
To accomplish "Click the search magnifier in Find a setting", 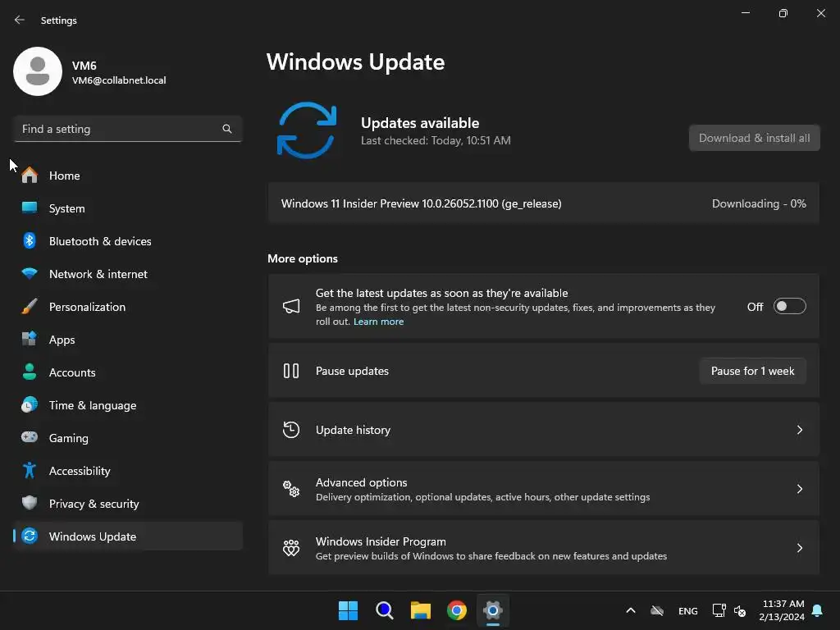I will pyautogui.click(x=227, y=129).
